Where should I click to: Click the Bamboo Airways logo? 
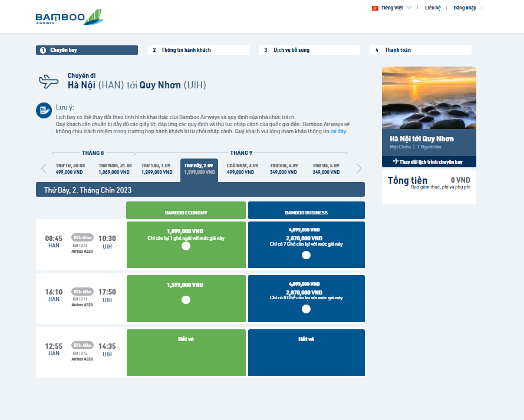(x=69, y=17)
